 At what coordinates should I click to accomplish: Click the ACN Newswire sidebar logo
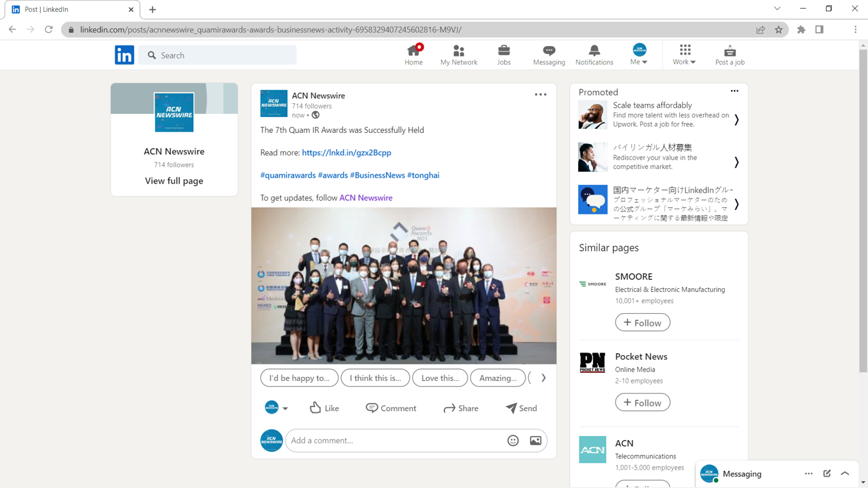tap(174, 112)
